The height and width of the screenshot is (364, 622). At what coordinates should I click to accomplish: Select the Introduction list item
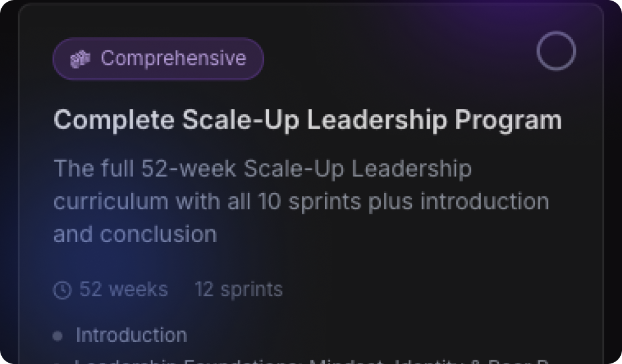click(x=131, y=335)
